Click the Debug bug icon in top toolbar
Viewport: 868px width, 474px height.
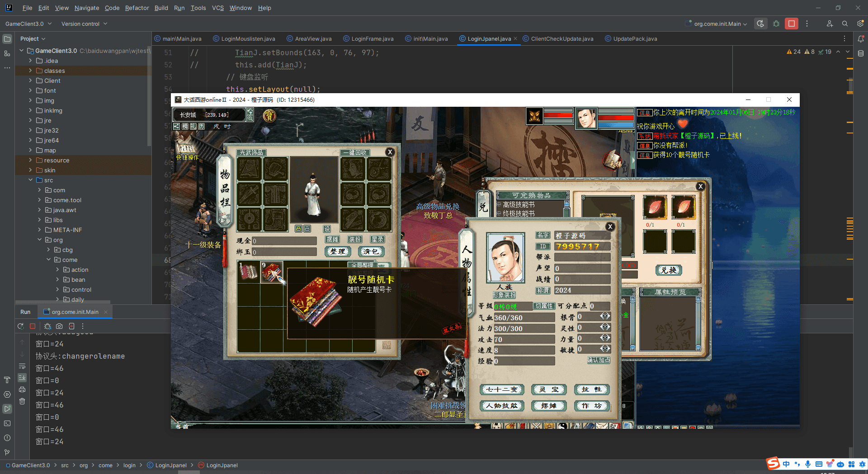pos(776,24)
